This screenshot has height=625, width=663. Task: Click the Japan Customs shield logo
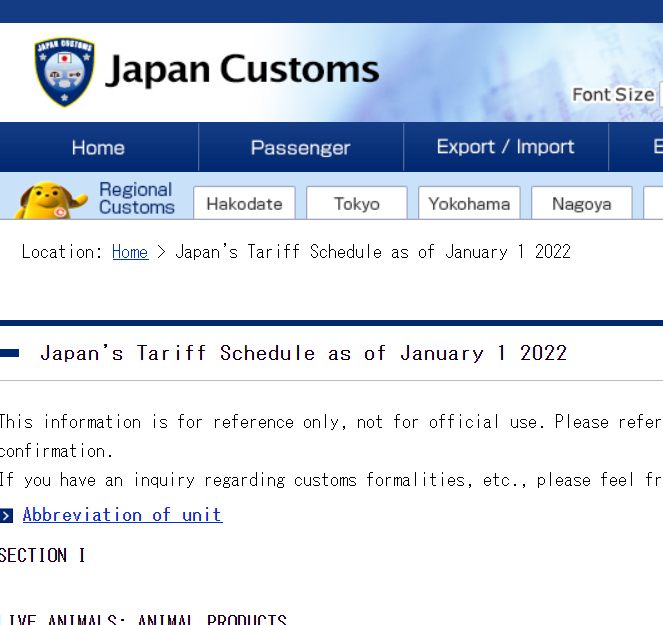click(64, 72)
